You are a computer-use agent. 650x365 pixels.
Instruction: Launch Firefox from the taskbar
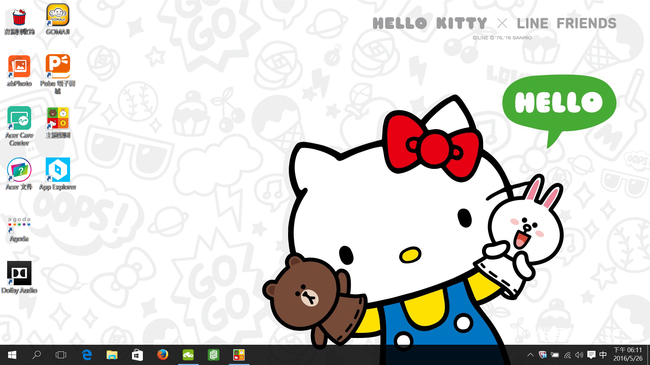tap(162, 355)
